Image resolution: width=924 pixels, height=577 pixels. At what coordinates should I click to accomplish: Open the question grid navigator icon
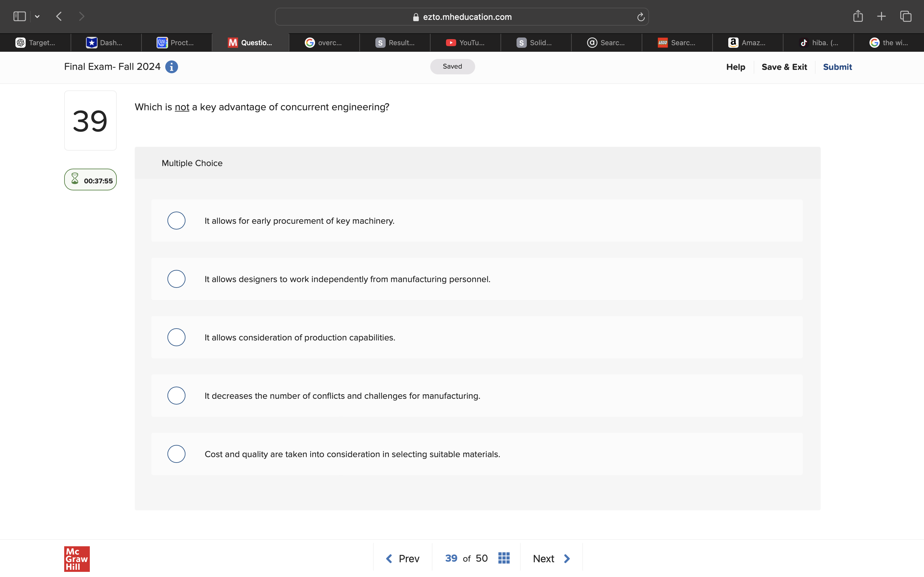click(504, 558)
